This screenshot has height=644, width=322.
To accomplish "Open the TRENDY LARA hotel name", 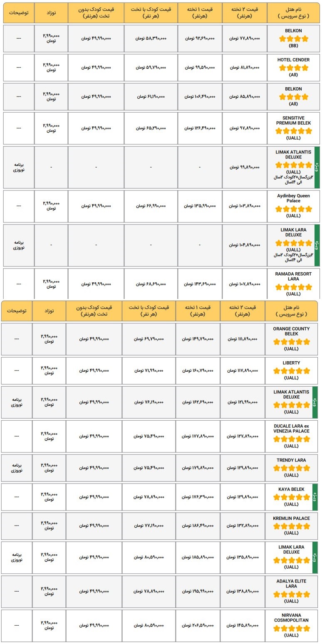I will (x=291, y=460).
